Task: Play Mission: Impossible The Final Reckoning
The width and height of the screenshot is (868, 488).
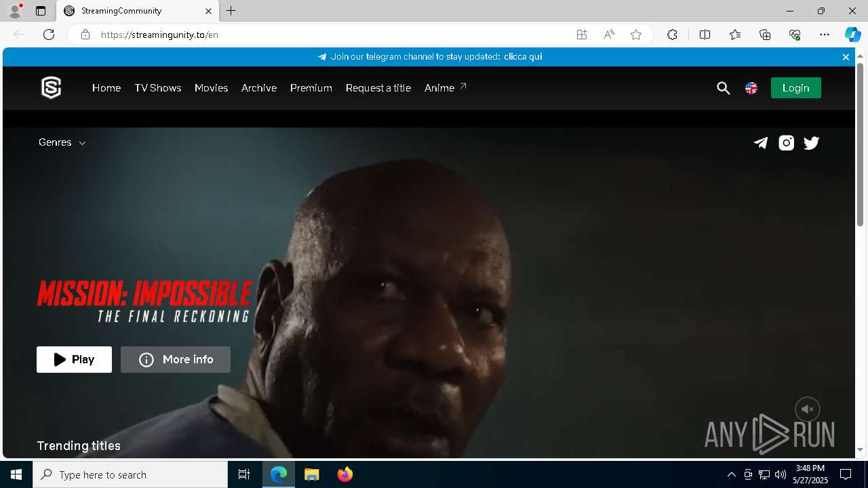Action: click(x=74, y=360)
